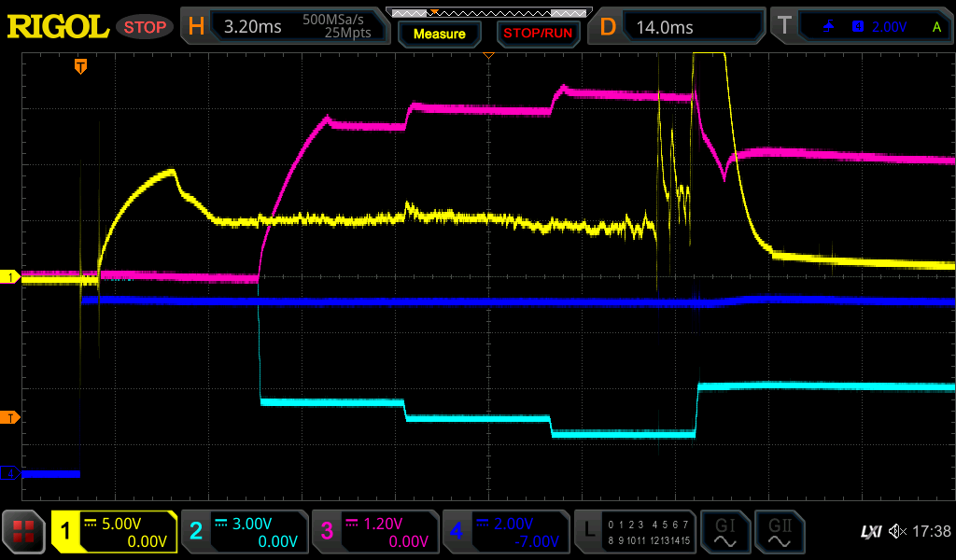The width and height of the screenshot is (956, 560).
Task: Toggle channel 3 magenta 1.20V
Action: pos(374,532)
